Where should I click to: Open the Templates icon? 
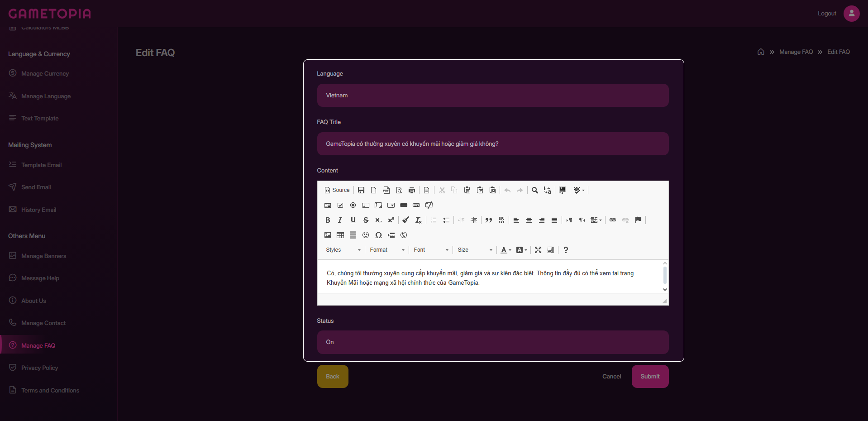tap(426, 190)
